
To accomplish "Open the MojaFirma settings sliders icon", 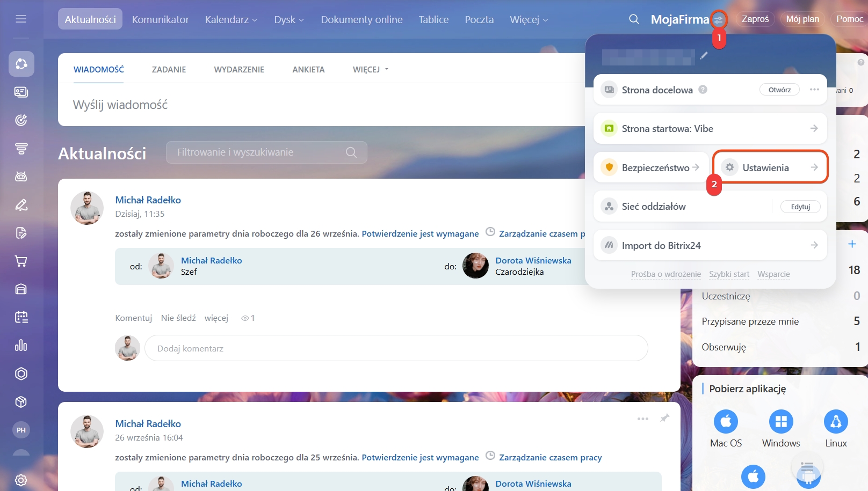I will 719,20.
